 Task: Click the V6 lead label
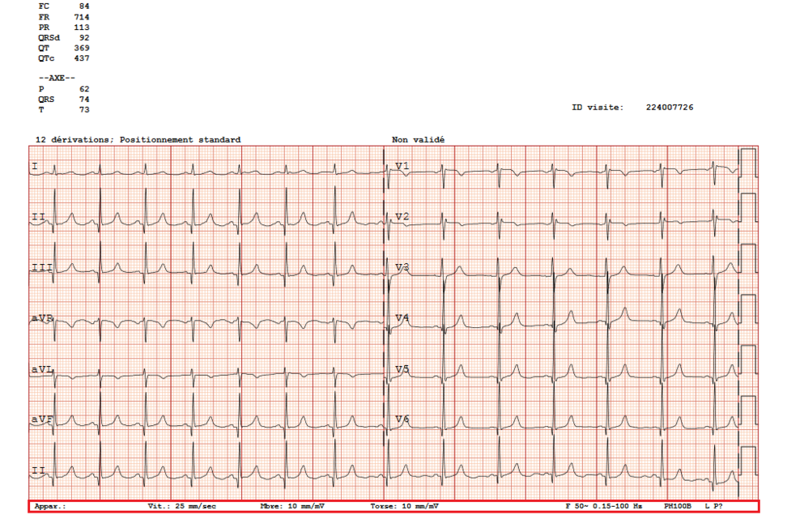click(400, 418)
